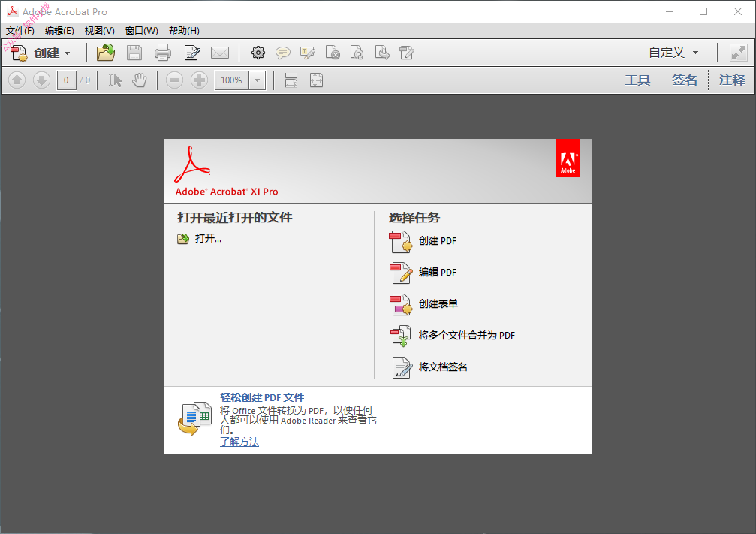
Task: Open the 窗口(W) menu
Action: point(141,30)
